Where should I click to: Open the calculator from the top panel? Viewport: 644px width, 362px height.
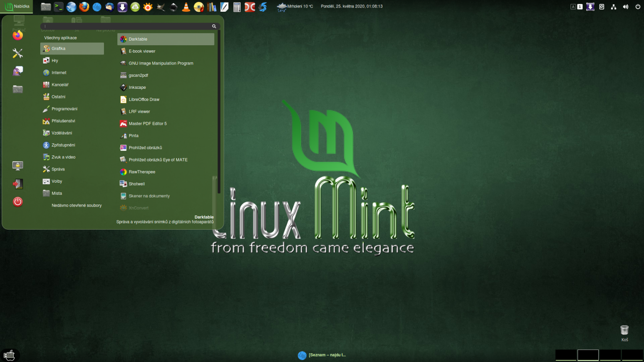237,6
